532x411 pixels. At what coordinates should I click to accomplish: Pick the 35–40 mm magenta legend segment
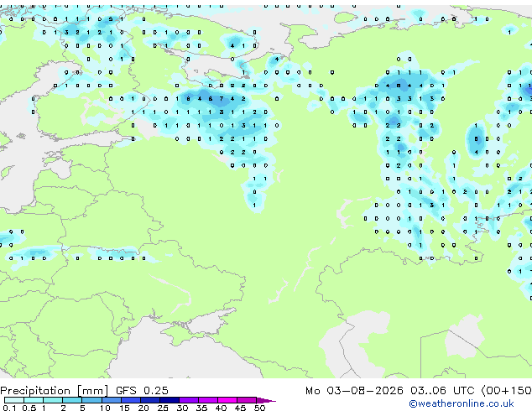click(x=208, y=400)
